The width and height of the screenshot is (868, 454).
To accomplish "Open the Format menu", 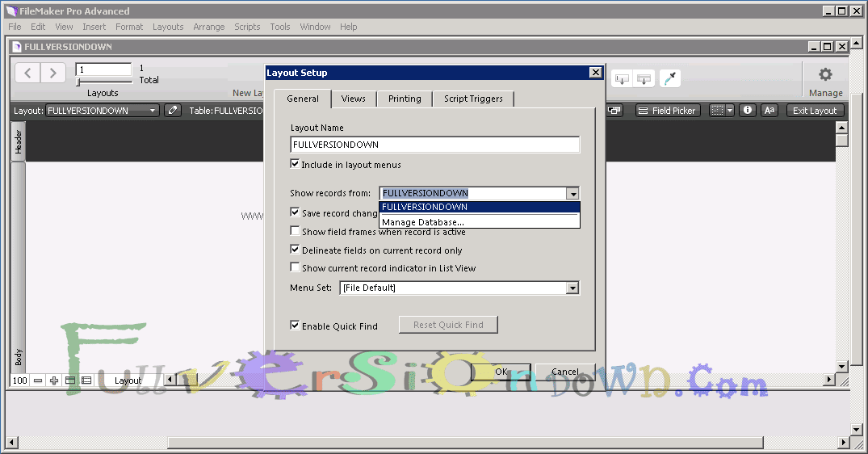I will pos(129,27).
